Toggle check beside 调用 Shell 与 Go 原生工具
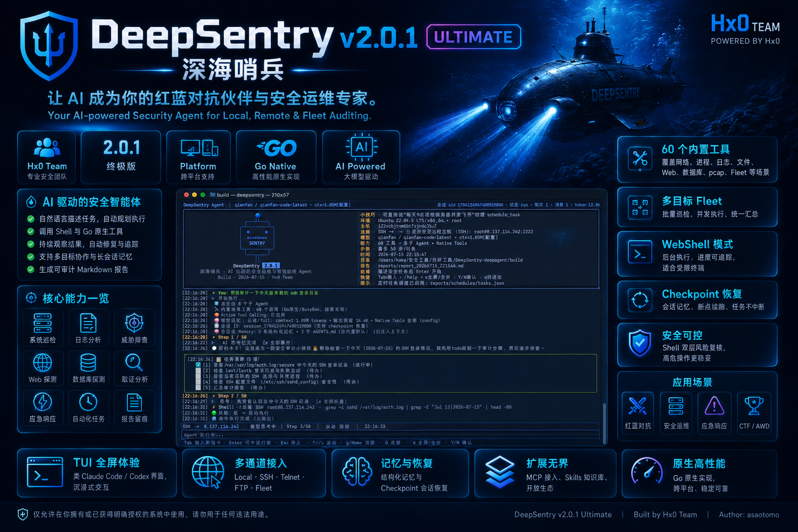798x532 pixels. coord(31,232)
